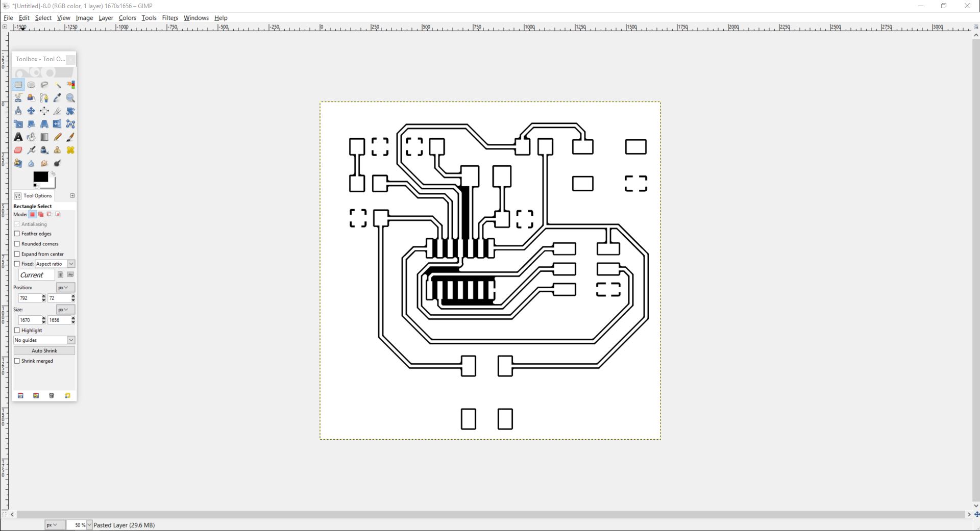Open the Select menu
This screenshot has height=531, width=980.
point(43,18)
